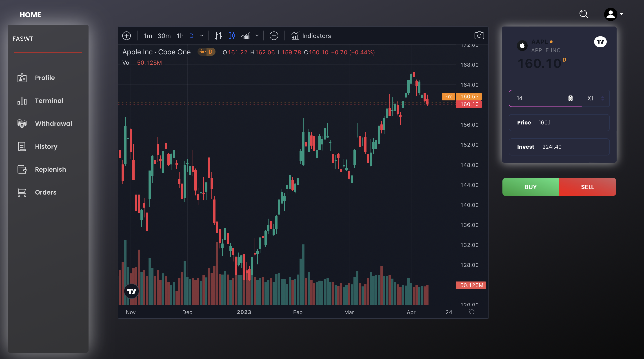
Task: Expand the timeframe interval dropdown
Action: pyautogui.click(x=202, y=36)
